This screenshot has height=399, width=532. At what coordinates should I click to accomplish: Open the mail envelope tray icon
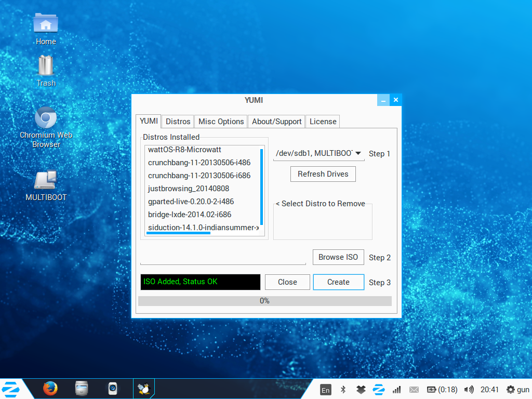pos(414,390)
